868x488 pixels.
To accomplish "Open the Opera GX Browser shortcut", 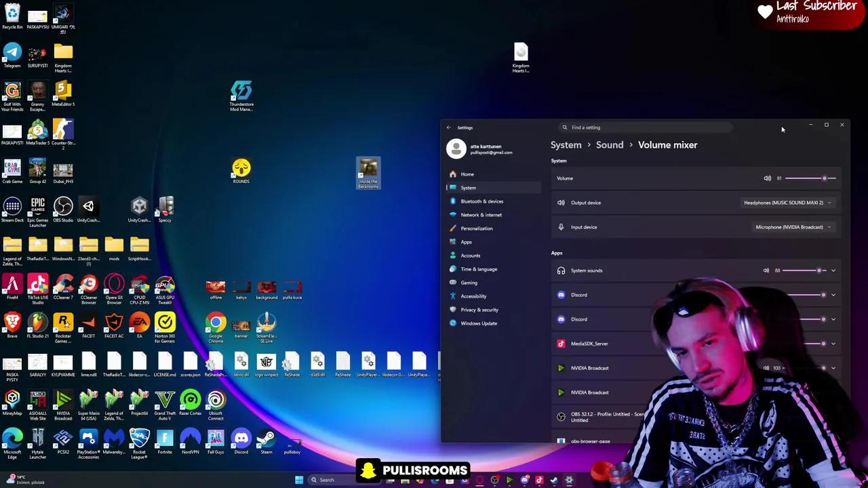I will pos(114,289).
